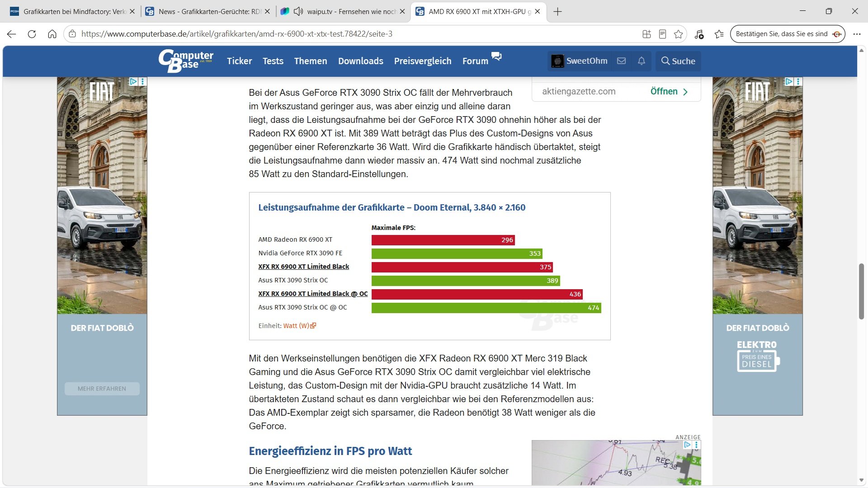Open the Ticker menu item
Image resolution: width=868 pixels, height=488 pixels.
click(x=239, y=61)
